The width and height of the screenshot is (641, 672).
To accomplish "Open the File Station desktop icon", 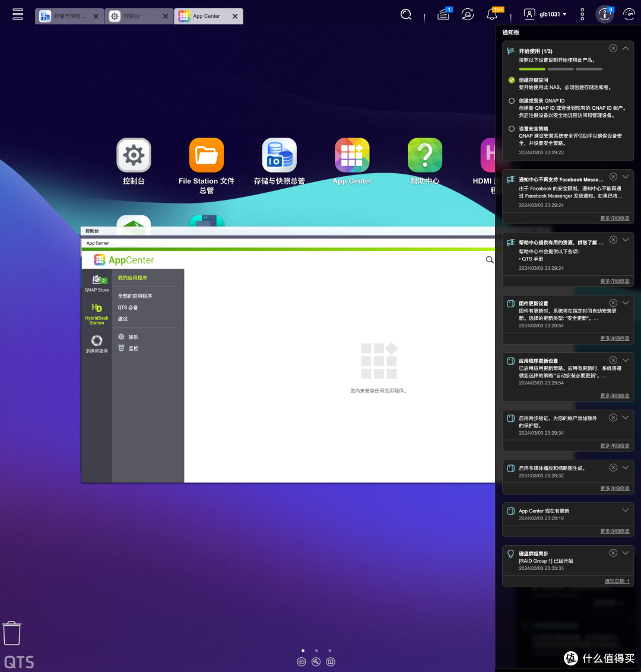I will [207, 155].
